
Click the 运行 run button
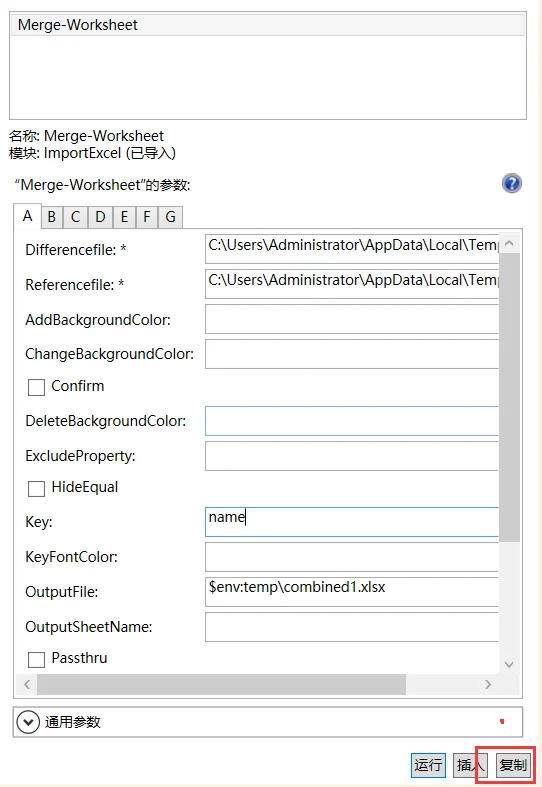[428, 765]
